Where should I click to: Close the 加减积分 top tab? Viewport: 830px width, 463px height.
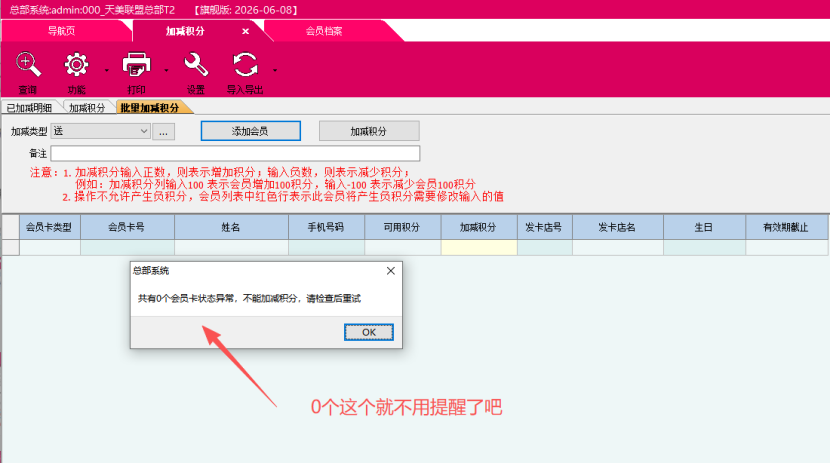coord(246,31)
